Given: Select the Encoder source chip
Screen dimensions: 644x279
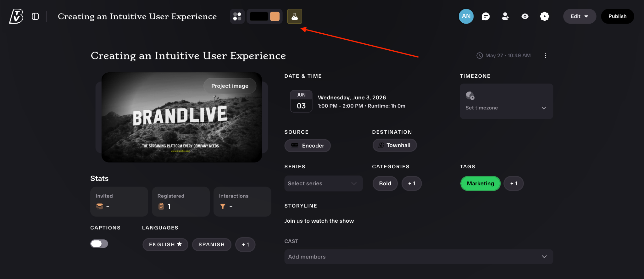Looking at the screenshot, I should point(308,146).
